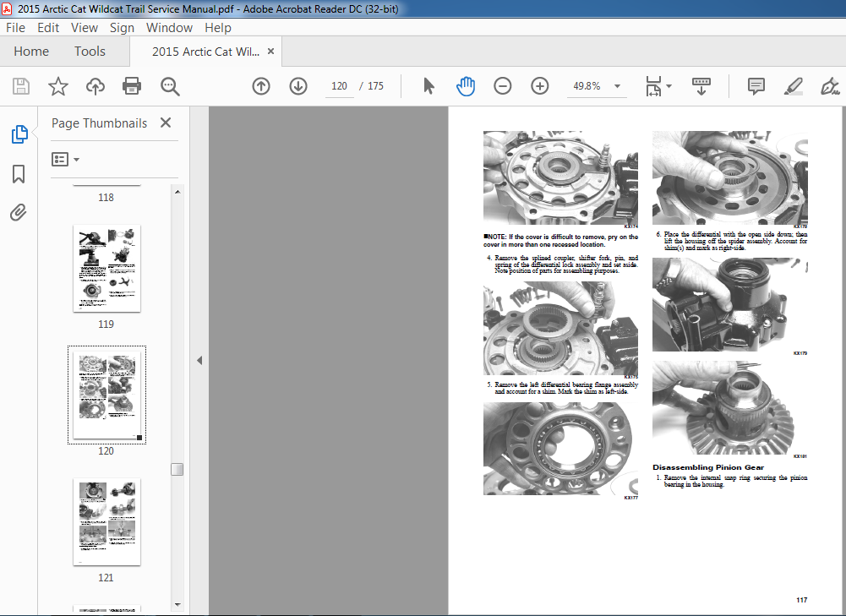846x616 pixels.
Task: Click the thumbnails scroll down arrow
Action: (177, 605)
